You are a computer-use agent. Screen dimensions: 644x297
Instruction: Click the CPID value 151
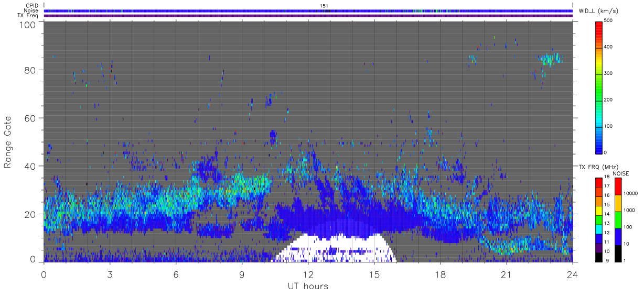pos(324,5)
